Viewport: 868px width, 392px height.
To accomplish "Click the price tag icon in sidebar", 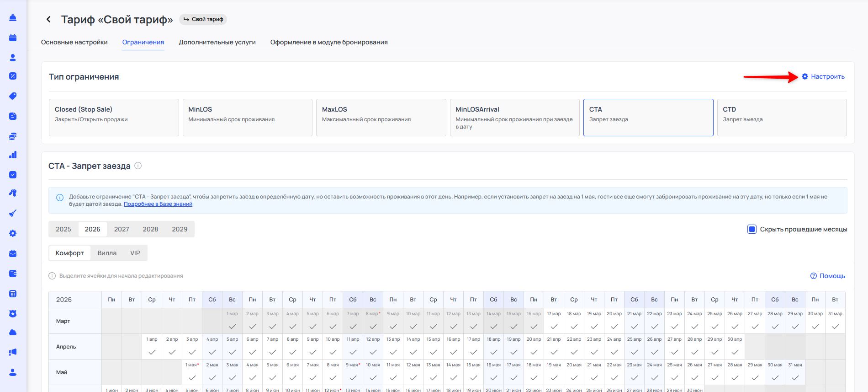I will tap(13, 96).
